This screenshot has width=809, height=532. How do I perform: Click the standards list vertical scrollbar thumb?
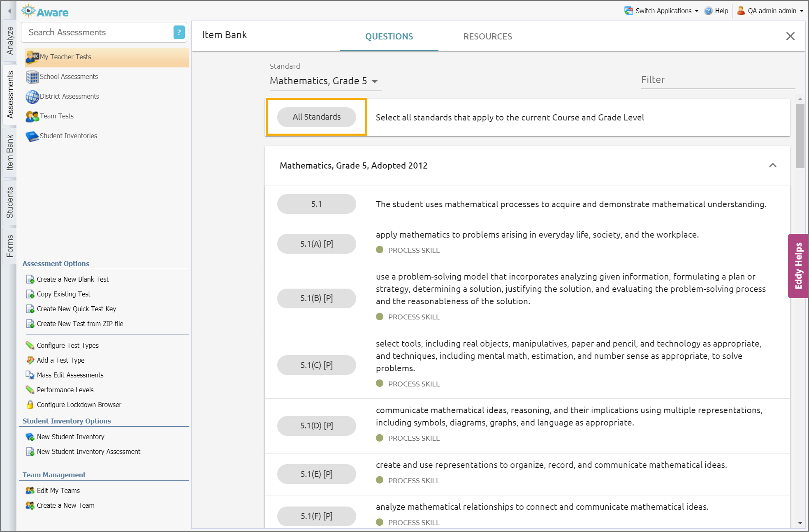point(800,136)
